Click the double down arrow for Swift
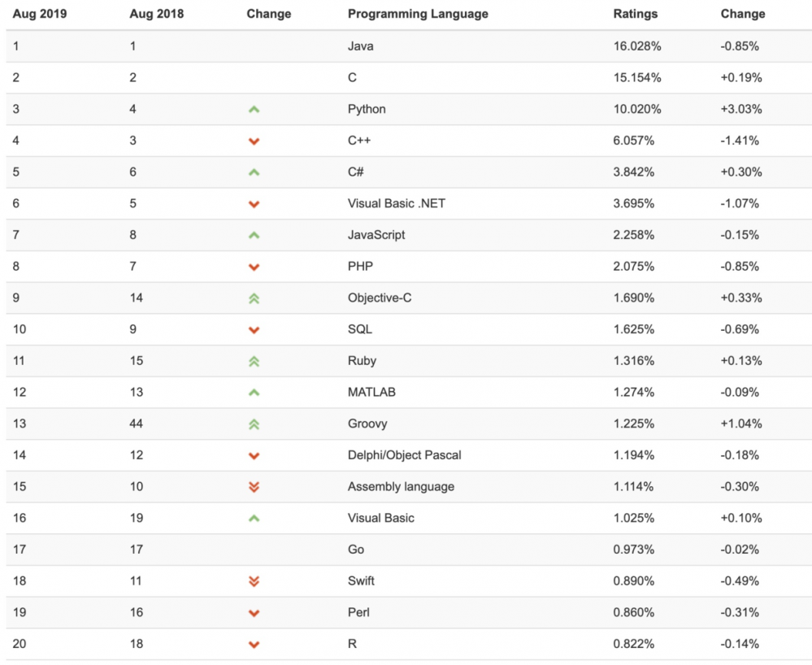Screen dimensions: 812x665 click(x=254, y=581)
